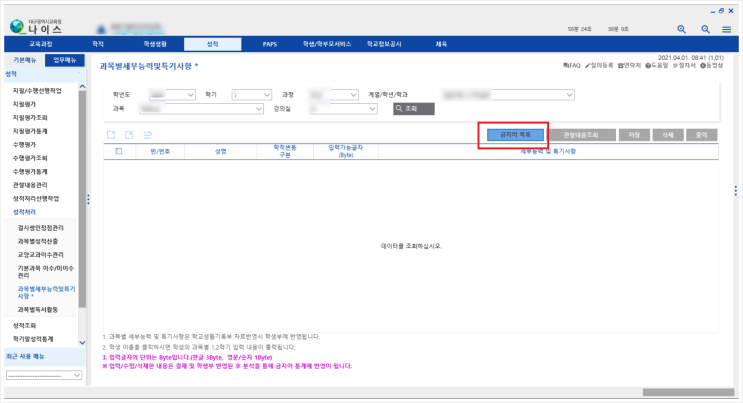Open the 강의실 dropdown
This screenshot has width=743, height=403.
coord(344,109)
